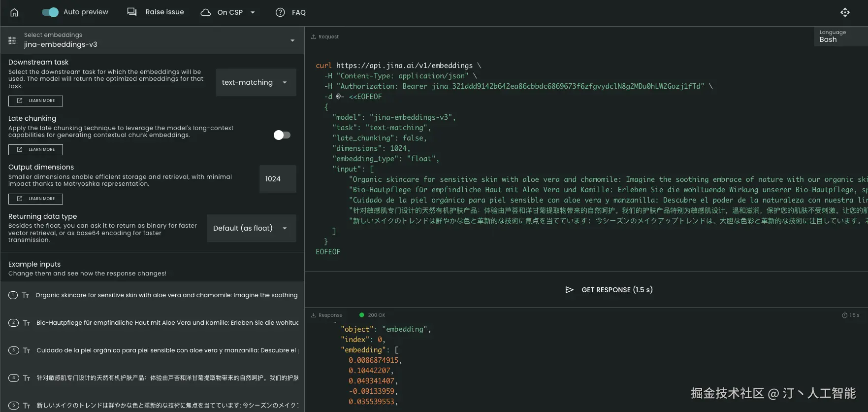The image size is (868, 412).
Task: Click the Raise issue chat icon
Action: pyautogui.click(x=132, y=12)
